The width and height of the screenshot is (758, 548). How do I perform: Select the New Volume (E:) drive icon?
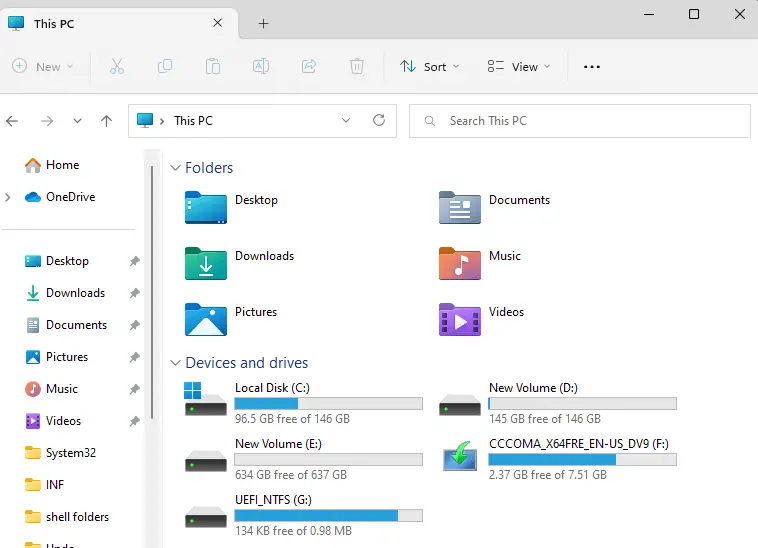(x=205, y=461)
